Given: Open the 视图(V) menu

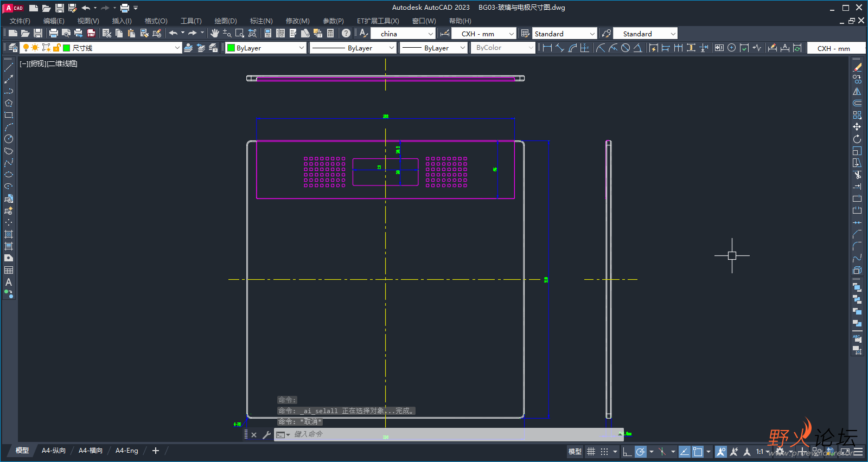Looking at the screenshot, I should [x=88, y=21].
